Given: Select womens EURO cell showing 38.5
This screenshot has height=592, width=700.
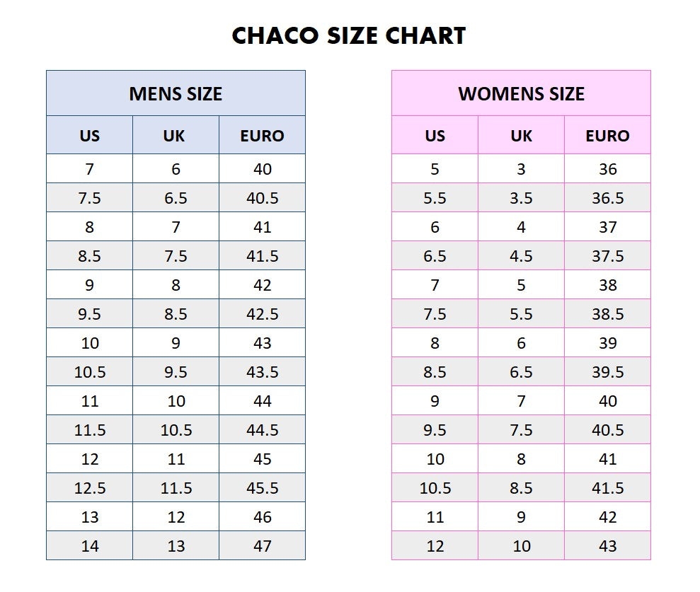Looking at the screenshot, I should click(607, 314).
